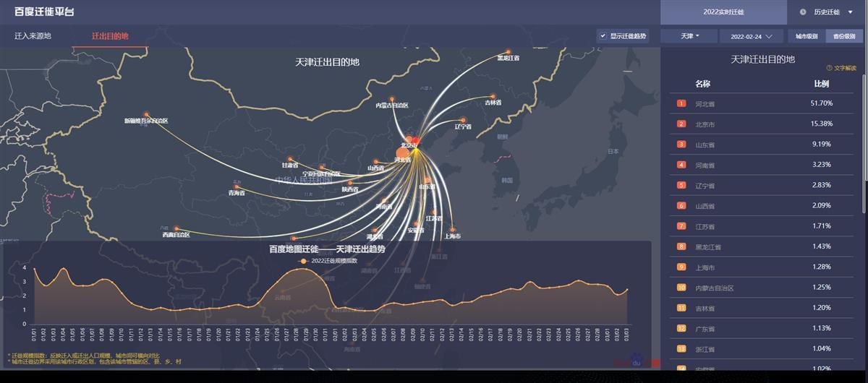Viewport: 868px width, 383px height.
Task: Click the 甘肃省 map marker
Action: 290,159
